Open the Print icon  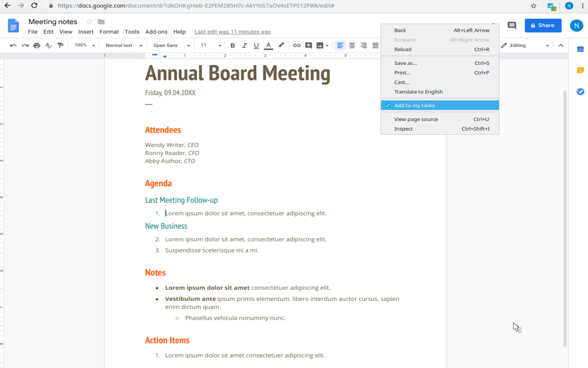click(36, 45)
